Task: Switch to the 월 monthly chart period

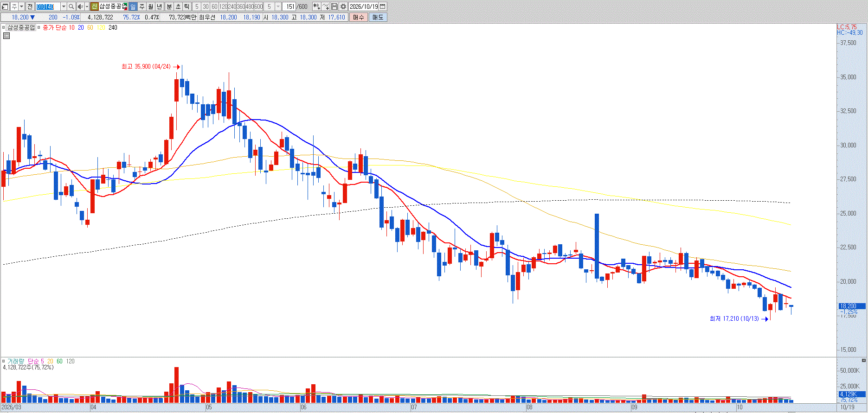Action: pyautogui.click(x=150, y=6)
